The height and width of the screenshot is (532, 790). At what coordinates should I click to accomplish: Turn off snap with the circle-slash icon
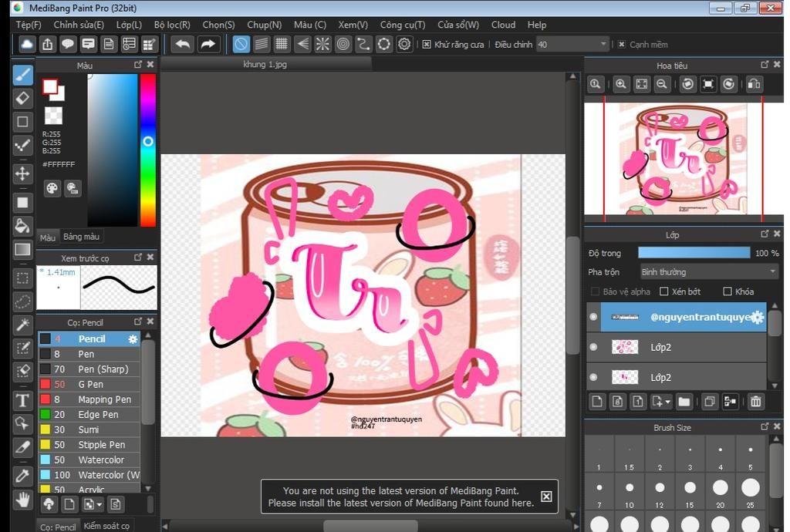coord(241,44)
